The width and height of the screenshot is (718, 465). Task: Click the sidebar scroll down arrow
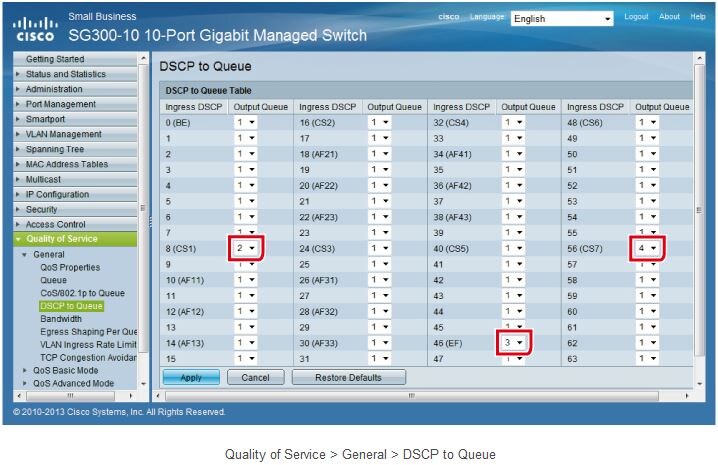click(x=143, y=383)
